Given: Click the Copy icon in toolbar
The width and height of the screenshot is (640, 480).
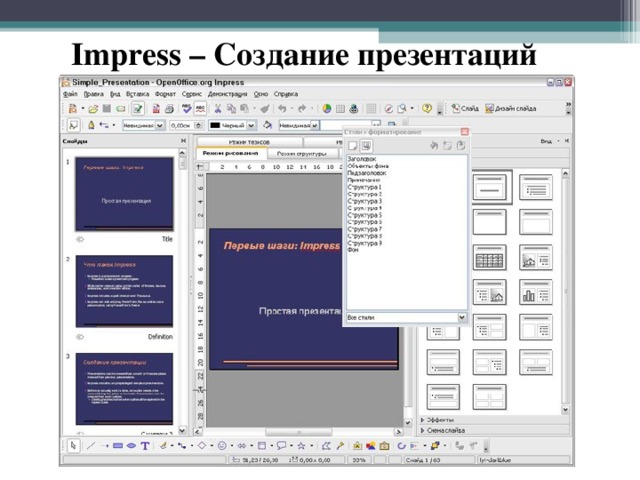Looking at the screenshot, I should pos(231,109).
